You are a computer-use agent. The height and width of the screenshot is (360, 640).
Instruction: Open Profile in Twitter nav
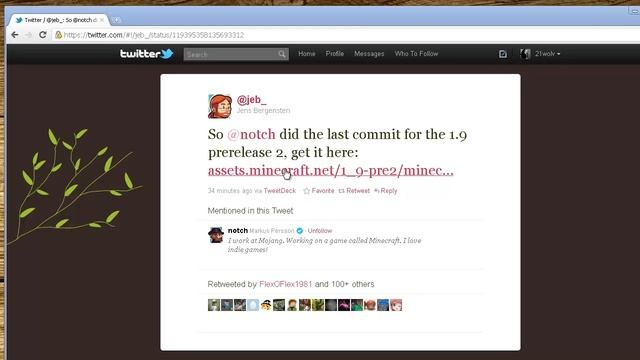(x=335, y=54)
